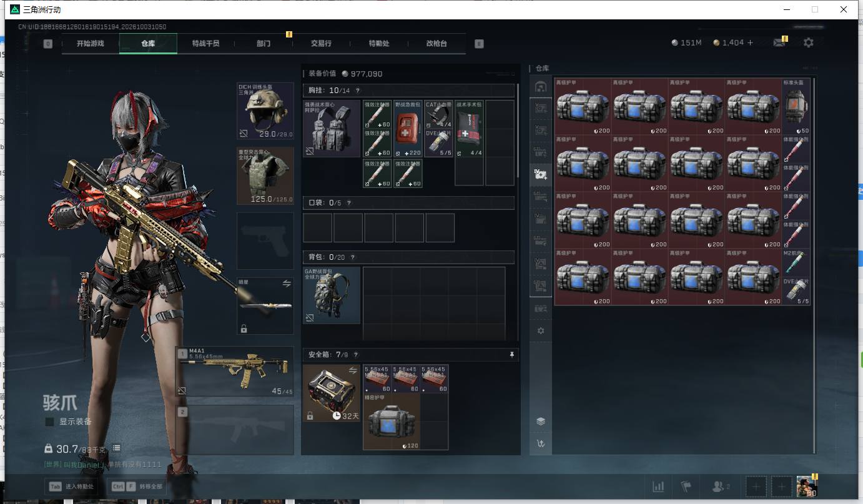Show help for 安全箱 capacity
This screenshot has height=504, width=863.
[x=356, y=355]
